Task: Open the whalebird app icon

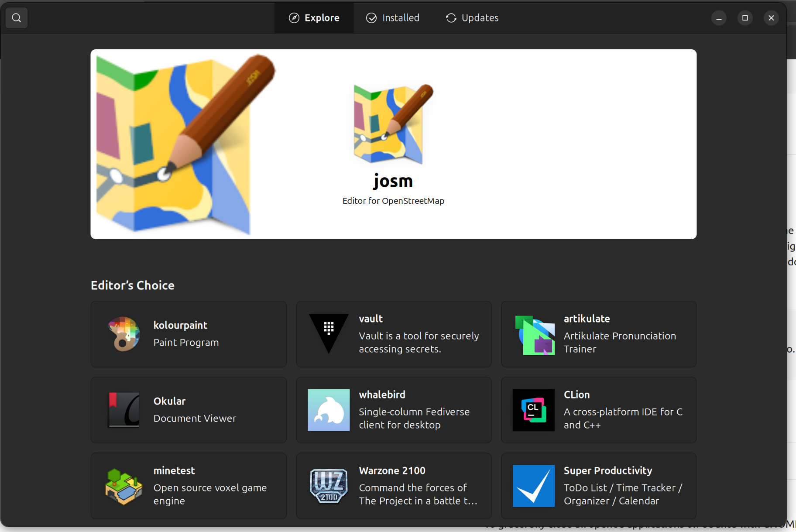Action: click(x=329, y=410)
